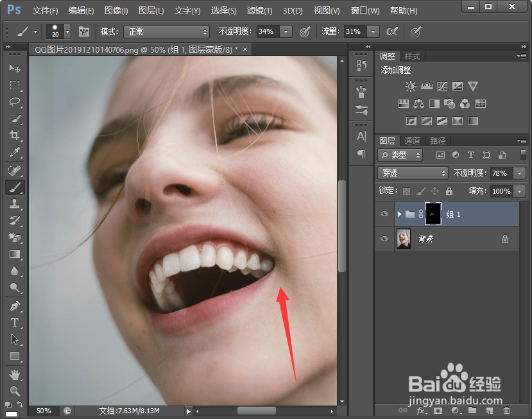Screen dimensions: 532x419
Task: Open the brush 模式 blend mode dropdown
Action: (166, 31)
